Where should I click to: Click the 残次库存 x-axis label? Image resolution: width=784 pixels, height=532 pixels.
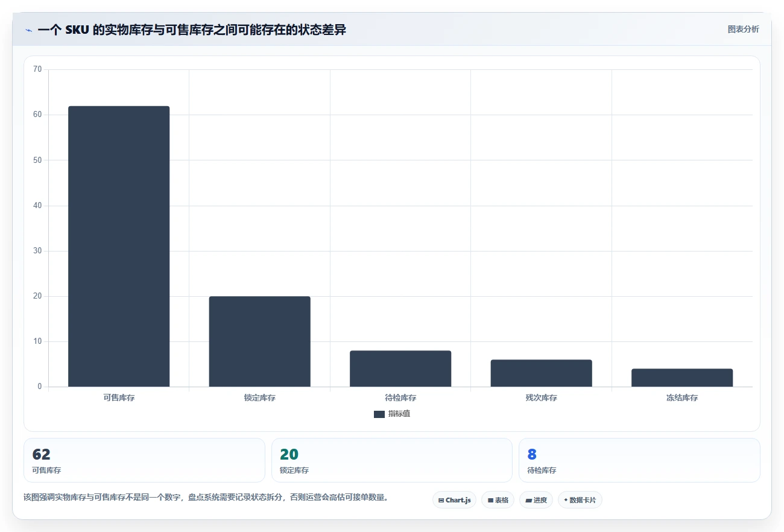coord(541,398)
